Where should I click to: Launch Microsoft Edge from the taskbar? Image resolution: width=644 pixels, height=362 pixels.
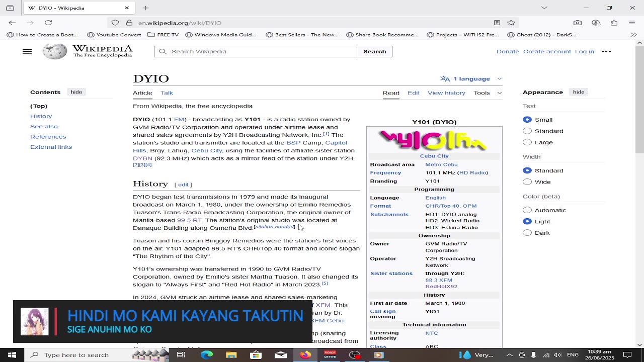click(207, 355)
